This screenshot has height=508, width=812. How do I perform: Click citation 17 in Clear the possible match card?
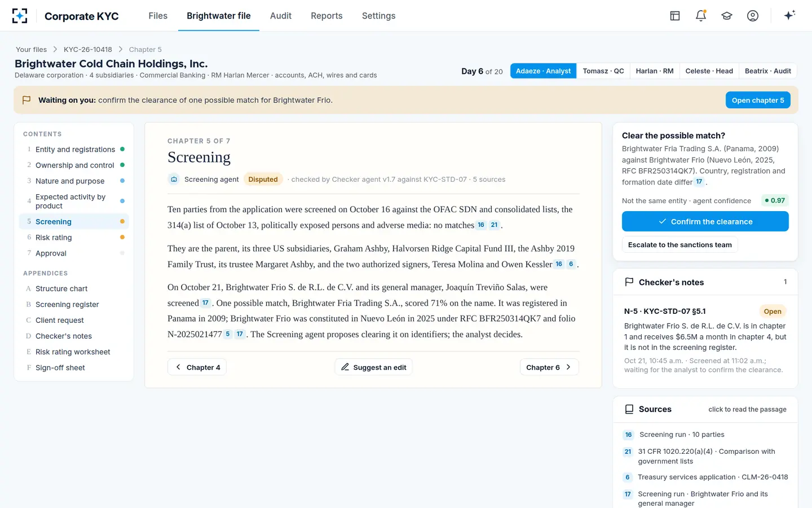[699, 182]
